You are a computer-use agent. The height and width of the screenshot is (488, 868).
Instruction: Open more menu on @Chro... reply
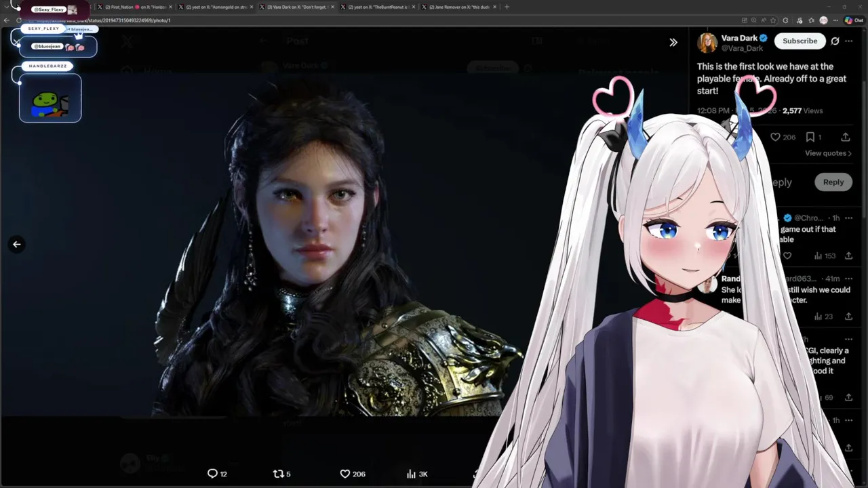[x=848, y=218]
